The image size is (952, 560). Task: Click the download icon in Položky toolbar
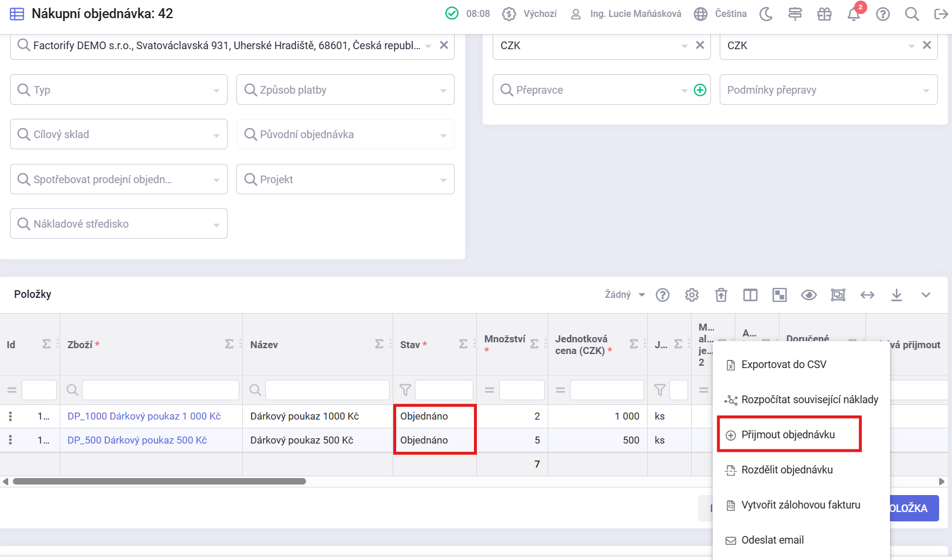pos(896,295)
